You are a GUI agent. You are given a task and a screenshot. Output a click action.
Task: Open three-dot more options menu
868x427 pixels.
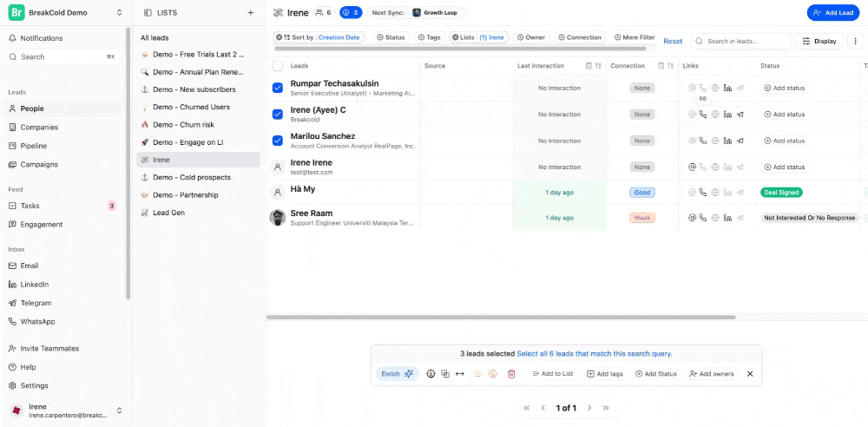click(855, 41)
